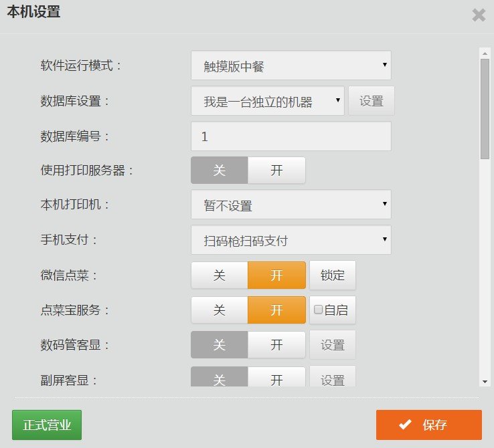Enable 数码管客显 by clicking 开
The height and width of the screenshot is (448, 494).
pos(276,345)
